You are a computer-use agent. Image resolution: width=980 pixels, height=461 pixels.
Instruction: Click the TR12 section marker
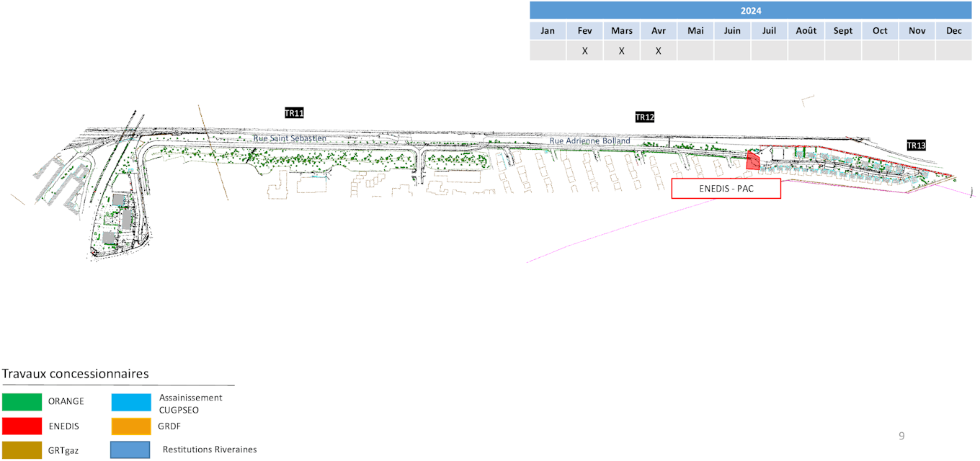coord(644,117)
